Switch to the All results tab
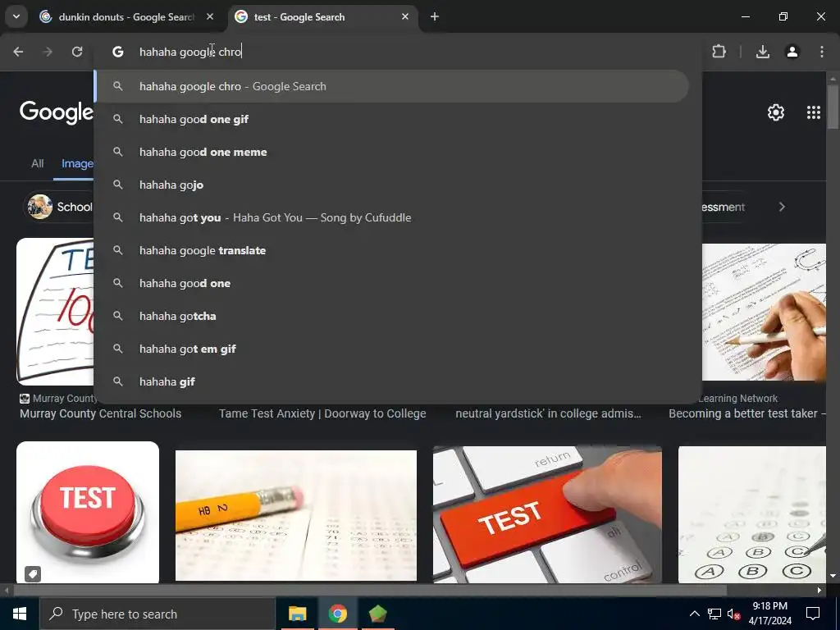840x630 pixels. 38,163
